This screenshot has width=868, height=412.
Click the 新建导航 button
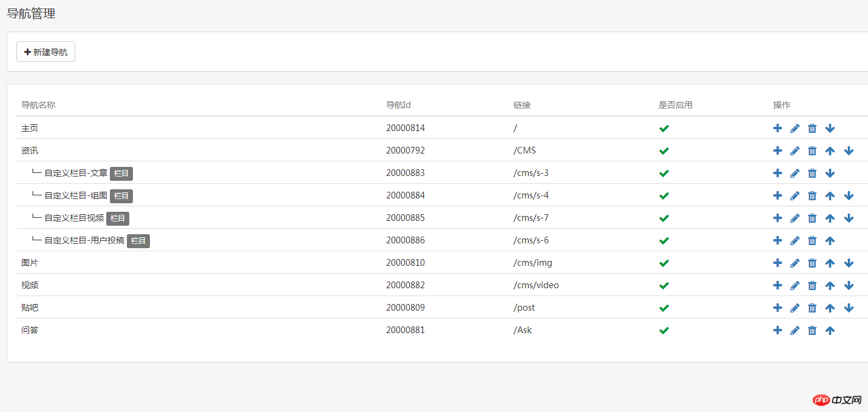[x=46, y=52]
